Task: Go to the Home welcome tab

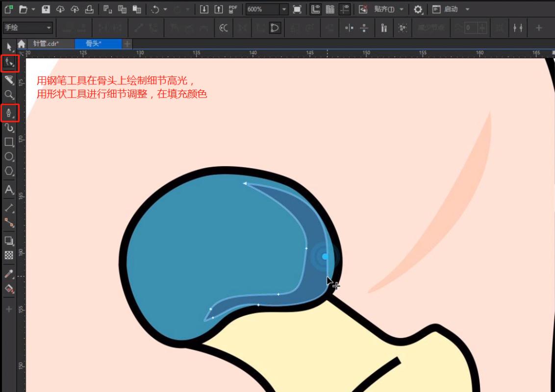Action: pos(21,44)
